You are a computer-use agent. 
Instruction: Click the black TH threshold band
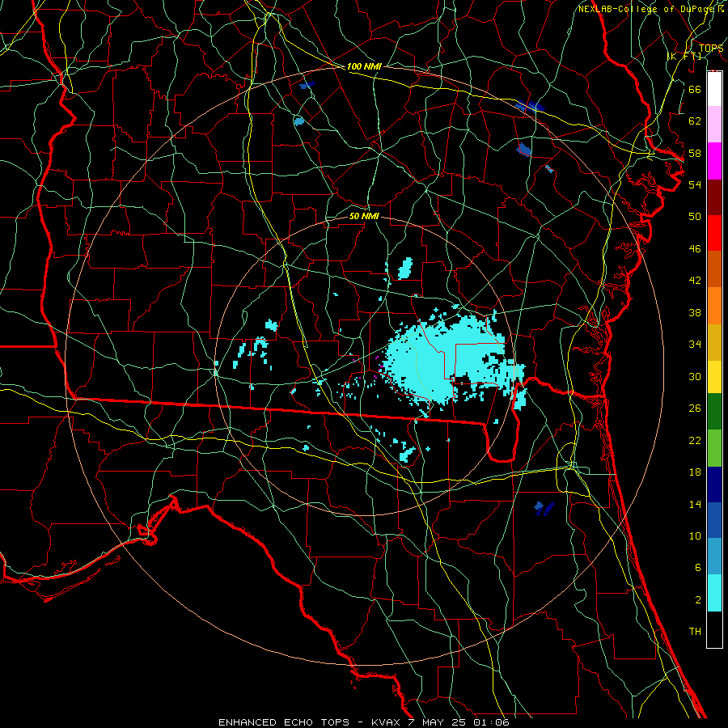(714, 629)
